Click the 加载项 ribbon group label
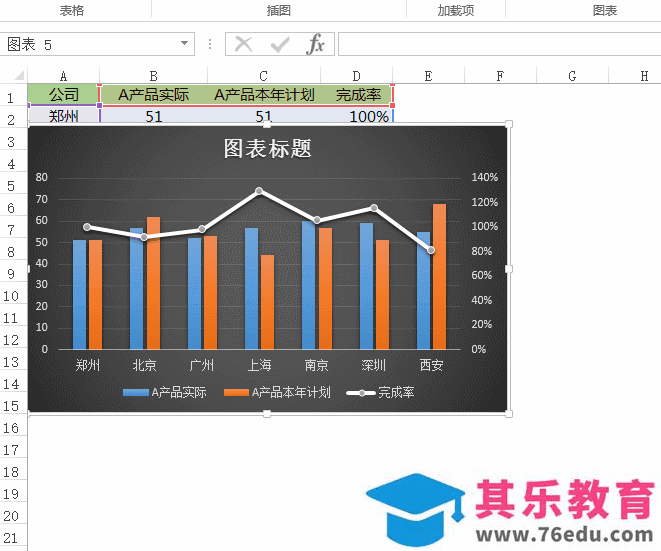Viewport: 661px width, 551px height. point(456,10)
